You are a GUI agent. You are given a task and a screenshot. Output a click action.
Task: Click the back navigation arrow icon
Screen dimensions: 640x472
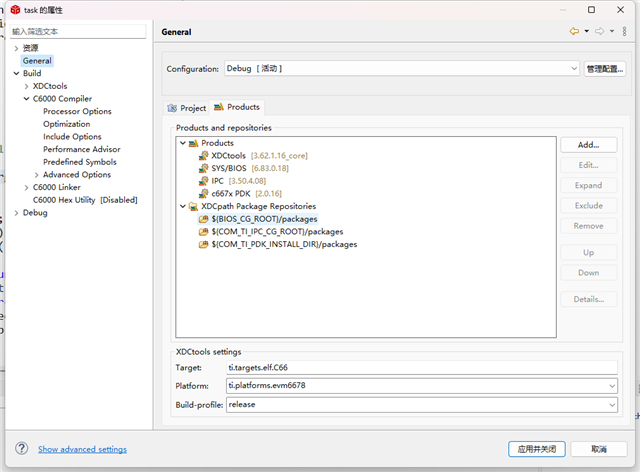click(574, 32)
